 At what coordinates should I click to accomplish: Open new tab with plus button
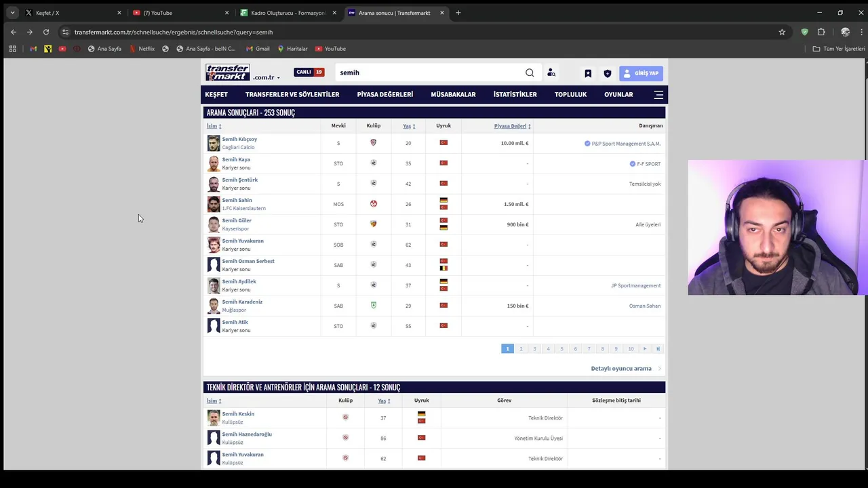[458, 13]
